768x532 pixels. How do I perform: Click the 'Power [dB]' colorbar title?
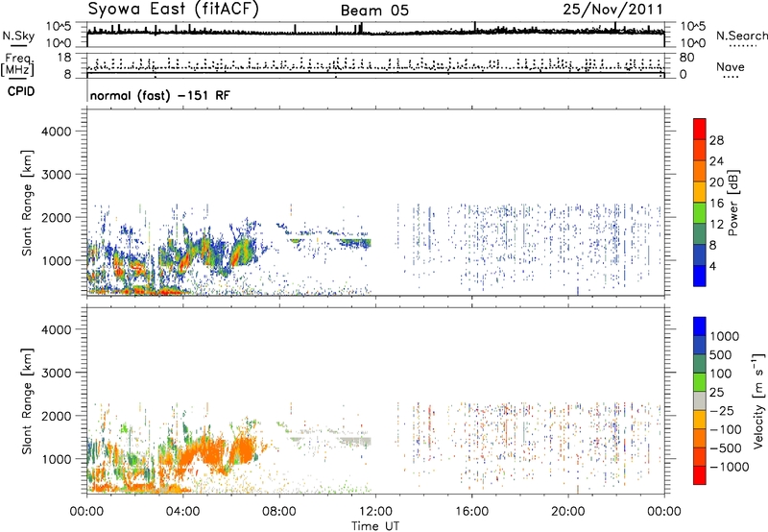click(x=733, y=203)
